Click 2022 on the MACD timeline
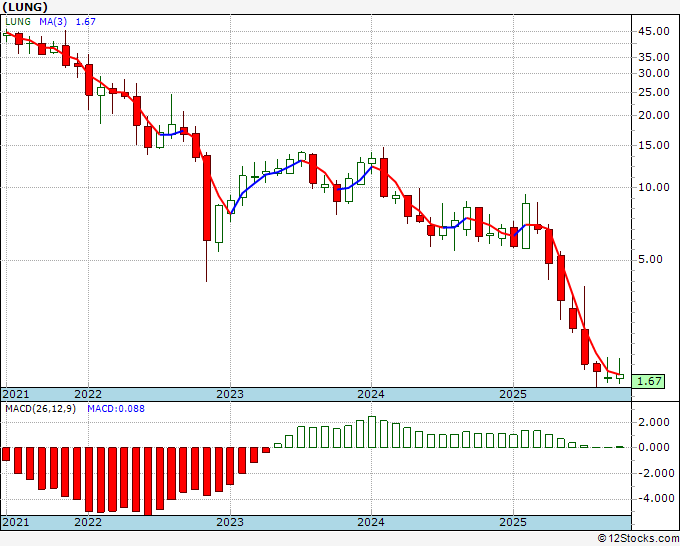The width and height of the screenshot is (680, 546). [x=88, y=522]
